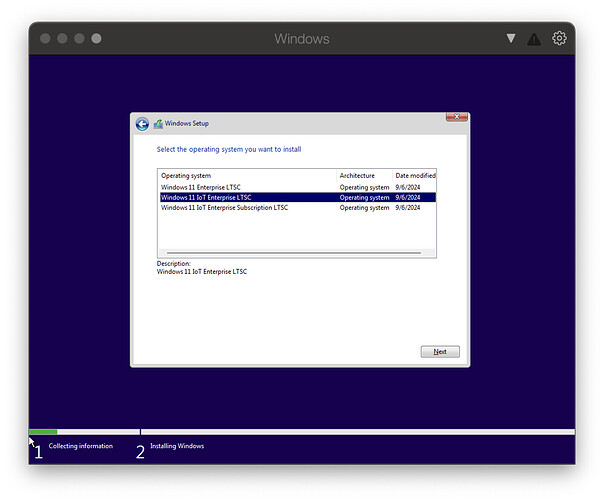Viewport: 604px width, 500px height.
Task: Click the Windows Setup title bar icon
Action: (158, 124)
